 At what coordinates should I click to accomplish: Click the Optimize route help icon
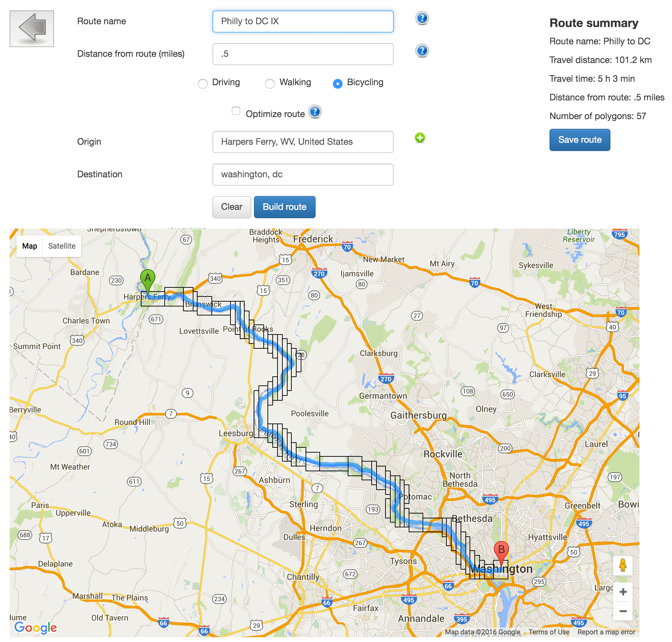point(315,112)
